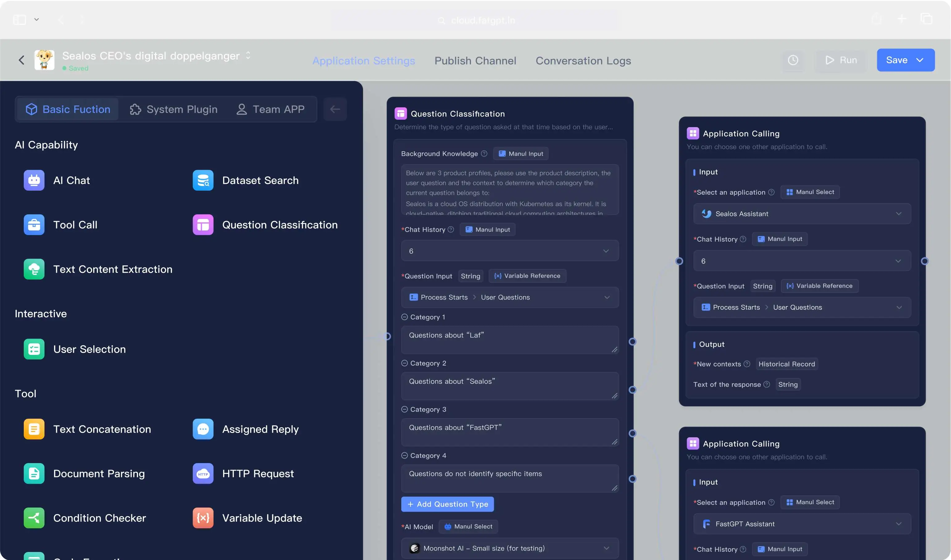Viewport: 951px width, 560px height.
Task: Select the Dataset Search node icon
Action: coord(203,180)
